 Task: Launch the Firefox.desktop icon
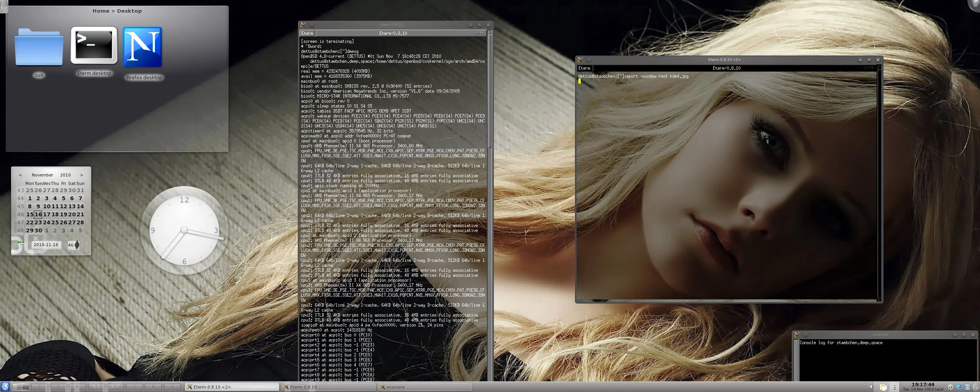pos(142,47)
